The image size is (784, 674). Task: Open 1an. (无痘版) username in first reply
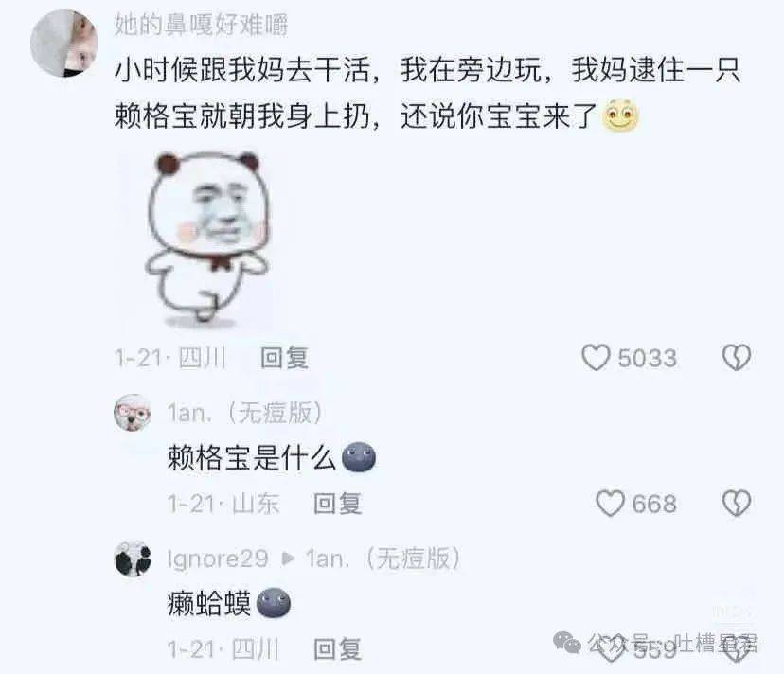(x=244, y=413)
